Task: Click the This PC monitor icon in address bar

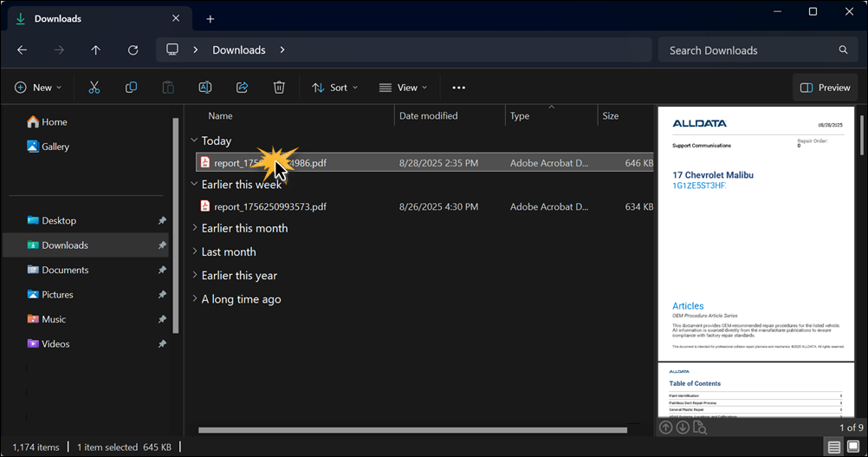Action: click(172, 49)
